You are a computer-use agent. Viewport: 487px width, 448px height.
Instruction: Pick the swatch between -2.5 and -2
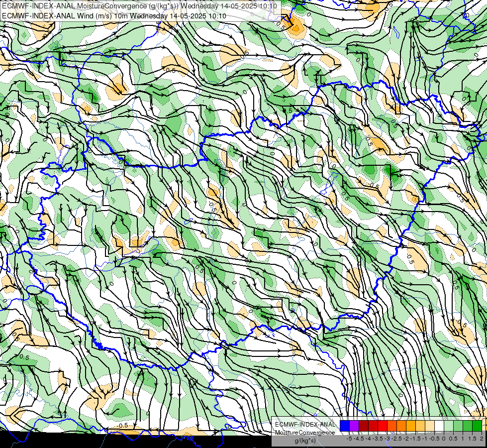[x=401, y=426]
